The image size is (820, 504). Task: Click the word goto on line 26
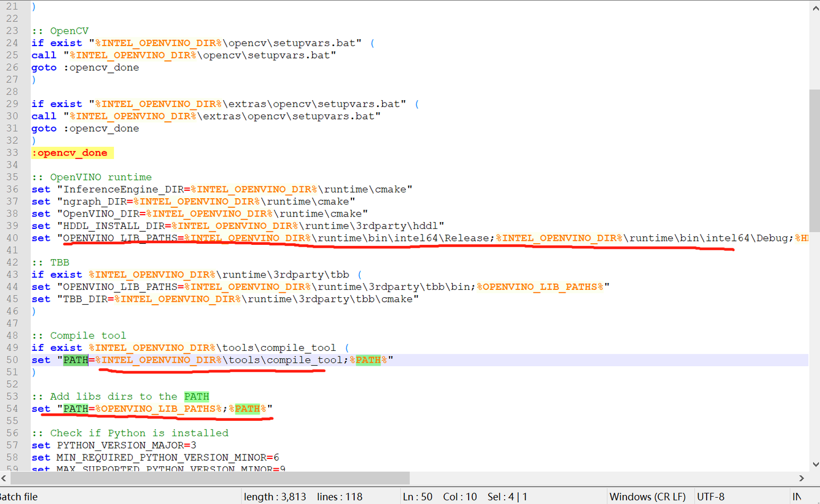click(44, 67)
